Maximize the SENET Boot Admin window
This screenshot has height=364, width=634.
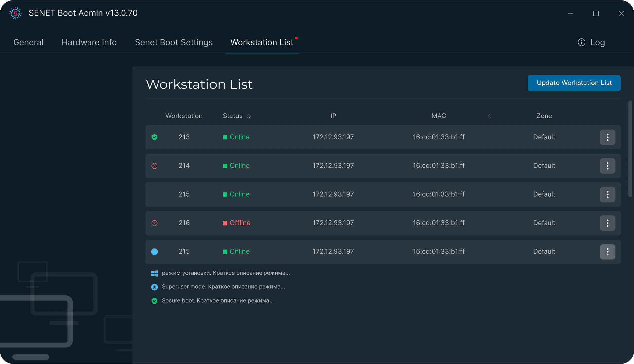(x=596, y=13)
